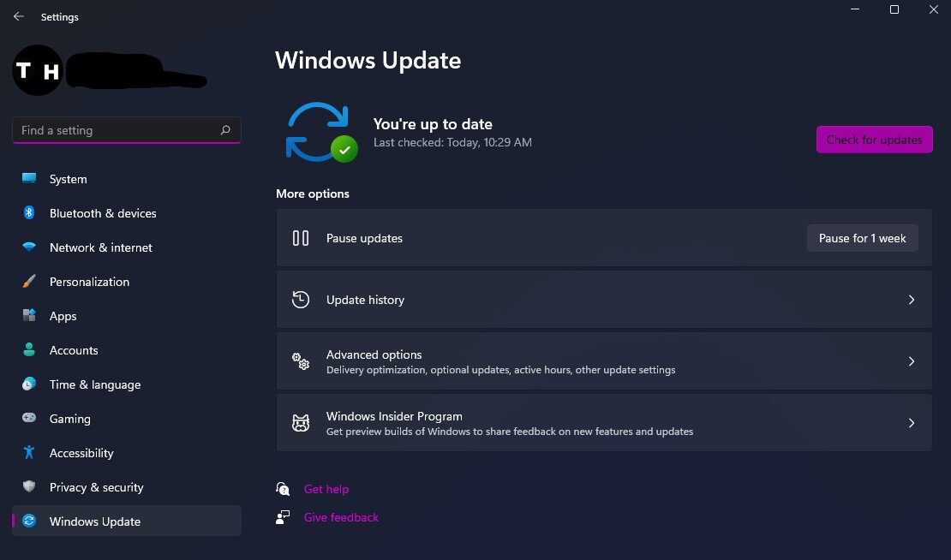Image resolution: width=951 pixels, height=560 pixels.
Task: Click the Bluetooth icon in sidebar
Action: (x=29, y=212)
